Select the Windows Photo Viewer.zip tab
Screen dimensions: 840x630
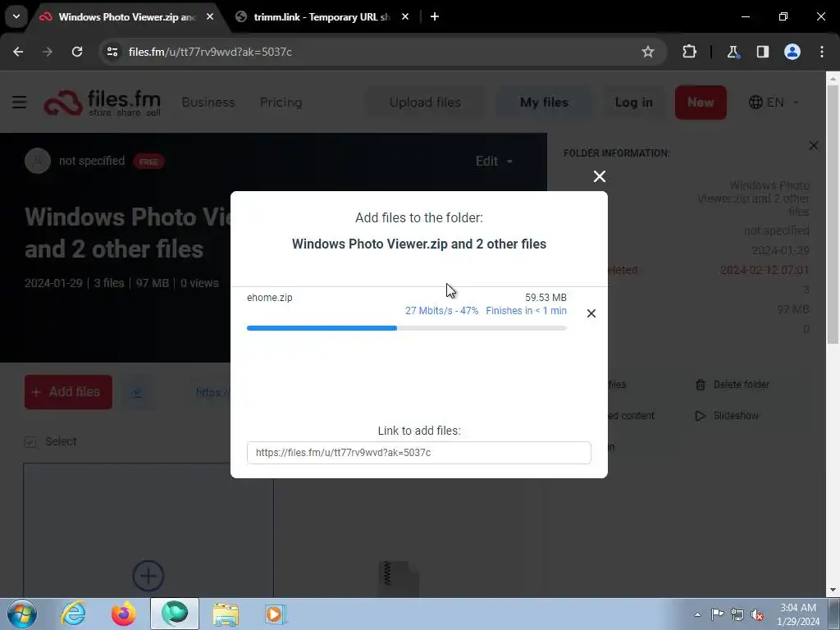126,17
